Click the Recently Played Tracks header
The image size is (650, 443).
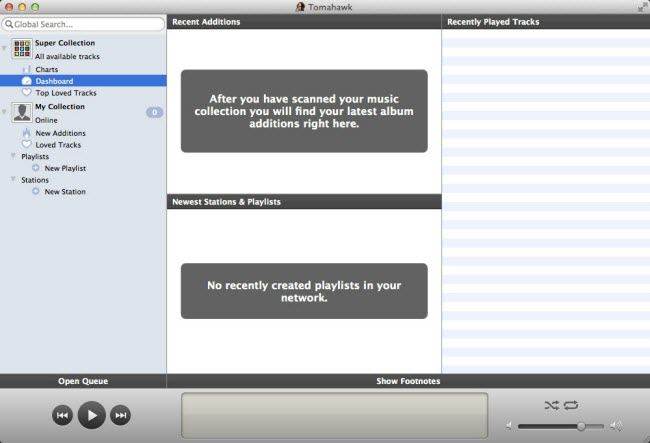(x=546, y=22)
